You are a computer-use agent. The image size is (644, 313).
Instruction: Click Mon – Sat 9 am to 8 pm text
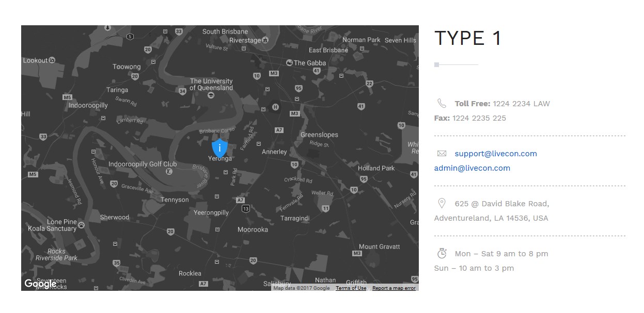coord(501,254)
